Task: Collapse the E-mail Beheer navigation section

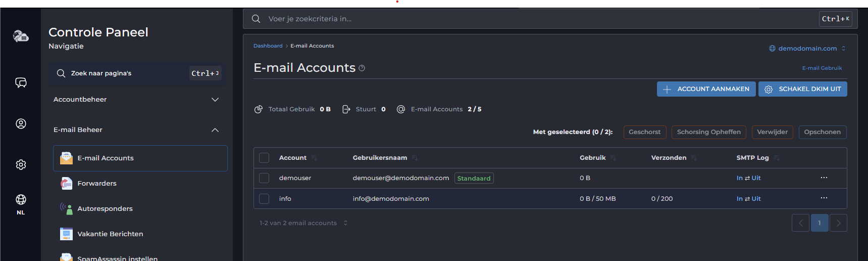Action: point(136,130)
